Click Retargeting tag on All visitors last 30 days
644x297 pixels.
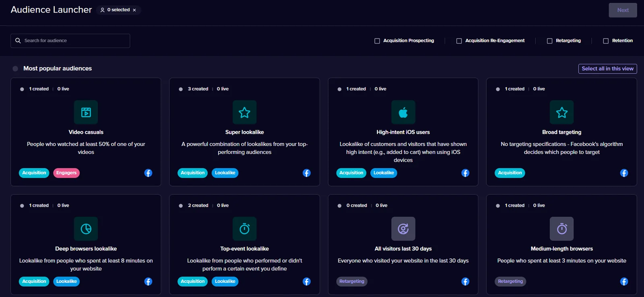tap(352, 281)
